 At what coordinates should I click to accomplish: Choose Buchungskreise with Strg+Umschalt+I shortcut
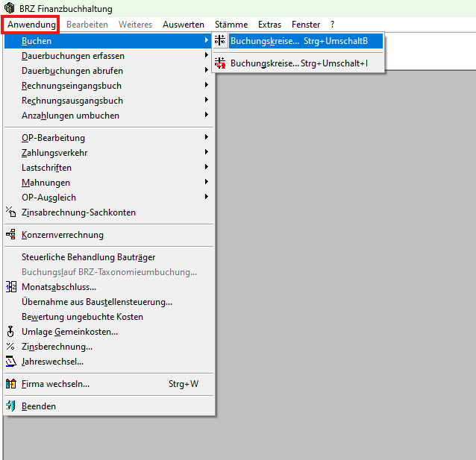(298, 63)
